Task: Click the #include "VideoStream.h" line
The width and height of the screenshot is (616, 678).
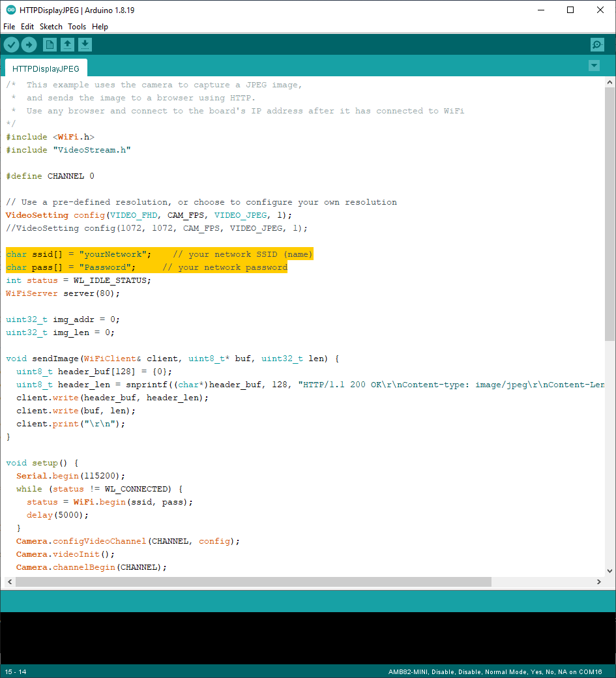Action: [x=68, y=149]
